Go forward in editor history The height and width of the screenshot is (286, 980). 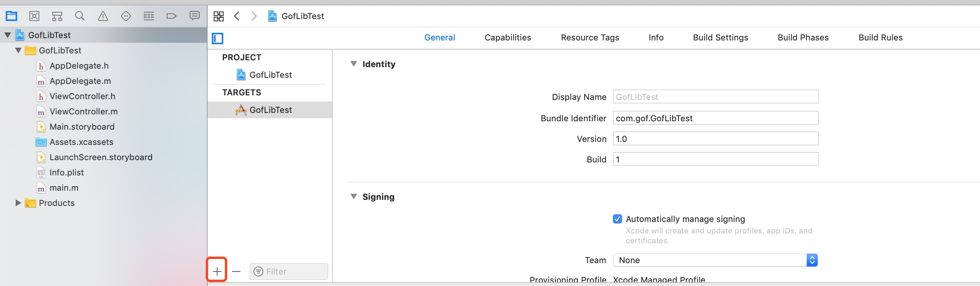click(254, 16)
